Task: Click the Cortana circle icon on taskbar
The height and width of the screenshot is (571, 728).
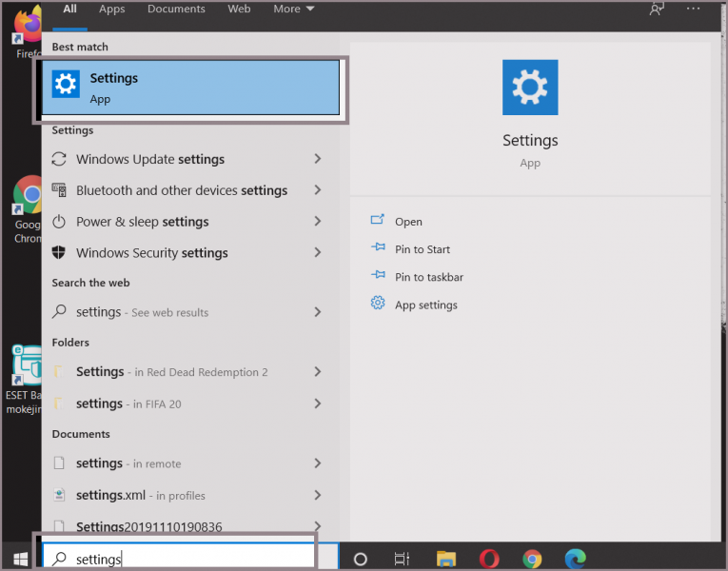Action: coord(361,559)
